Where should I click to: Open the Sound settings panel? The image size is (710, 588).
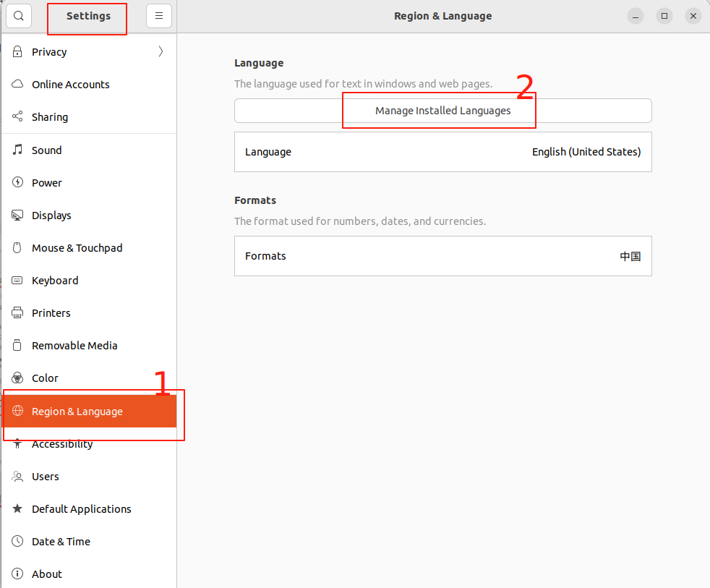(89, 150)
